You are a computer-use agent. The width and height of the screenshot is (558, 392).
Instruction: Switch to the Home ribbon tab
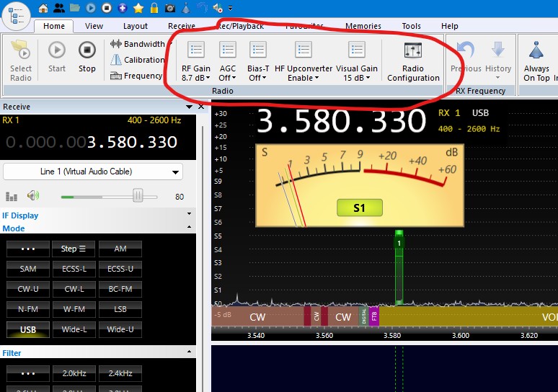point(54,26)
